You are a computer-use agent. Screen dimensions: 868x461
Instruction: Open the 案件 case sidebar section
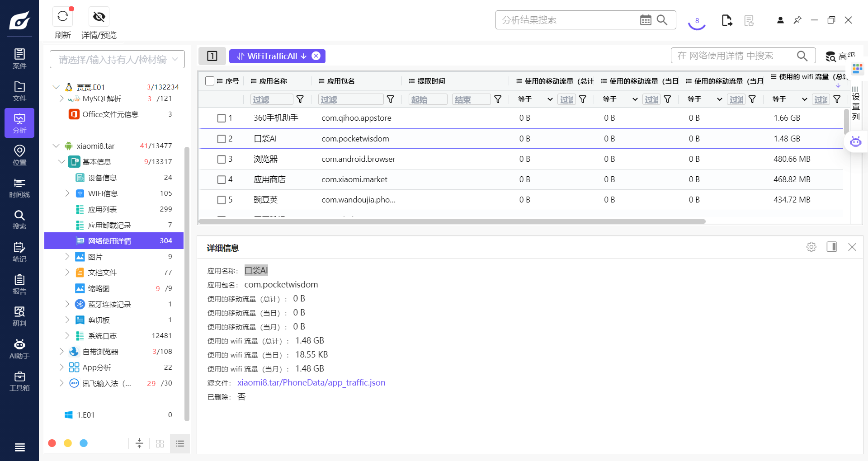(x=19, y=59)
